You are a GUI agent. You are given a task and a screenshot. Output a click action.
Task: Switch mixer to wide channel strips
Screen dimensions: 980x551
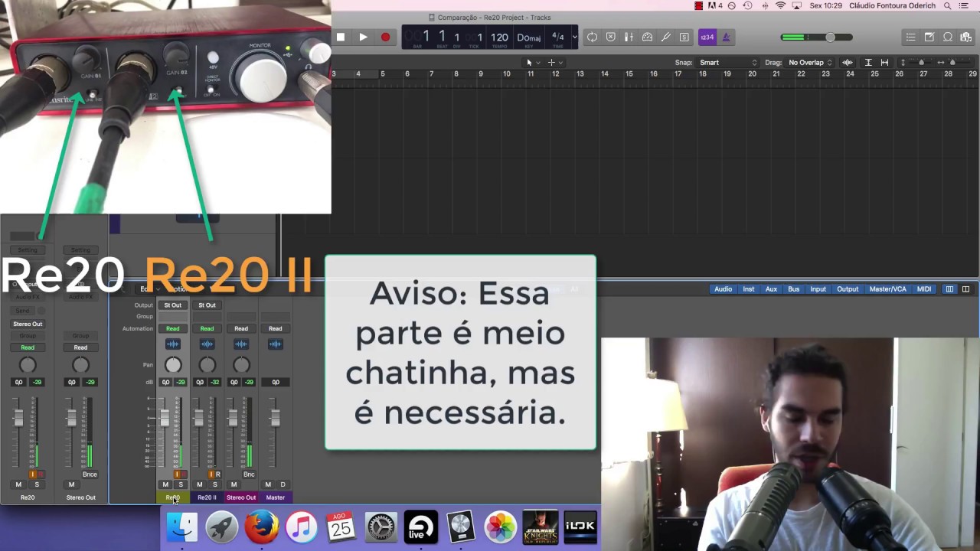[965, 289]
